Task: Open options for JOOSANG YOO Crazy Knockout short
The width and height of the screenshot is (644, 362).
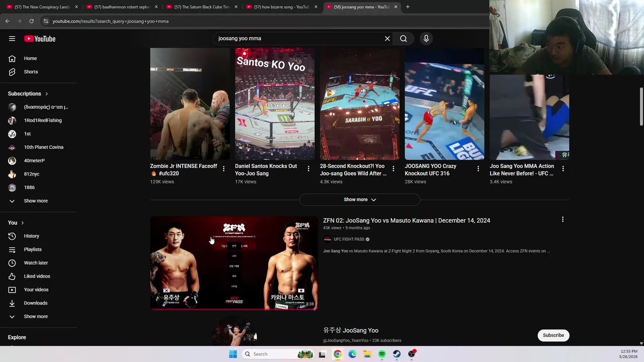Action: [478, 169]
